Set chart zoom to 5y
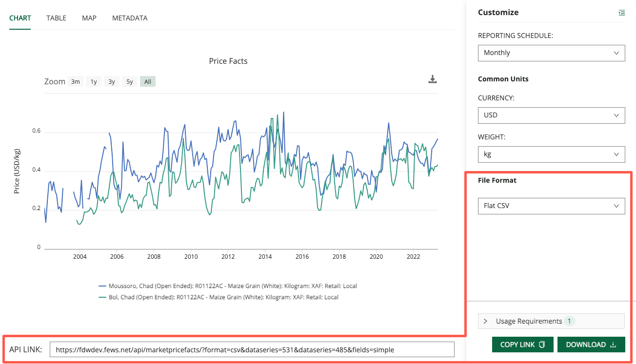Viewport: 636px width, 364px height. (x=130, y=82)
